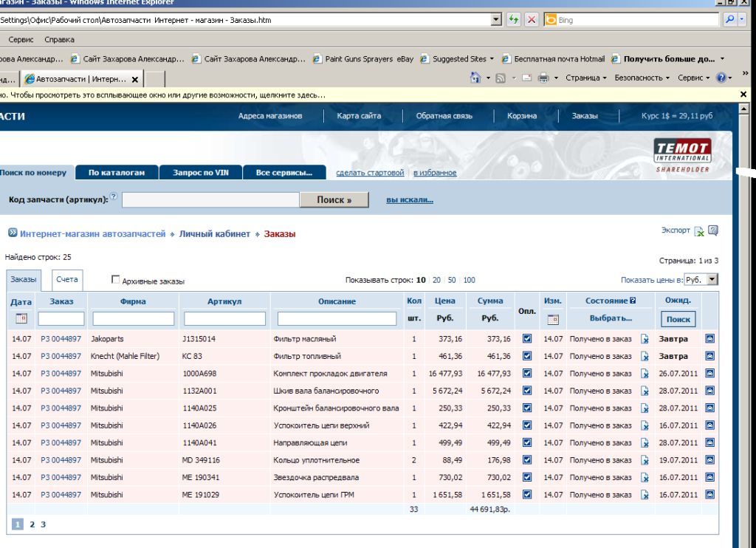This screenshot has height=548, width=756.
Task: Select the Запрос по VIN tab
Action: pos(201,173)
